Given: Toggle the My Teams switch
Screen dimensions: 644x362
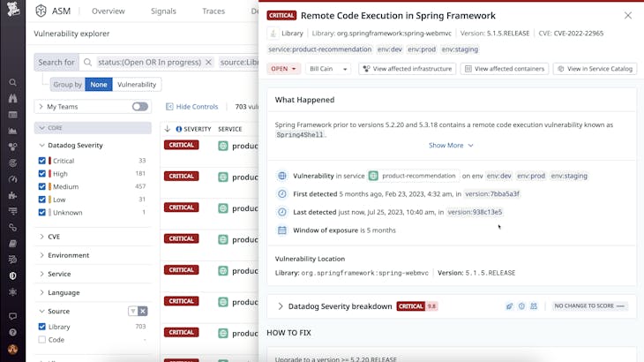Looking at the screenshot, I should [140, 107].
